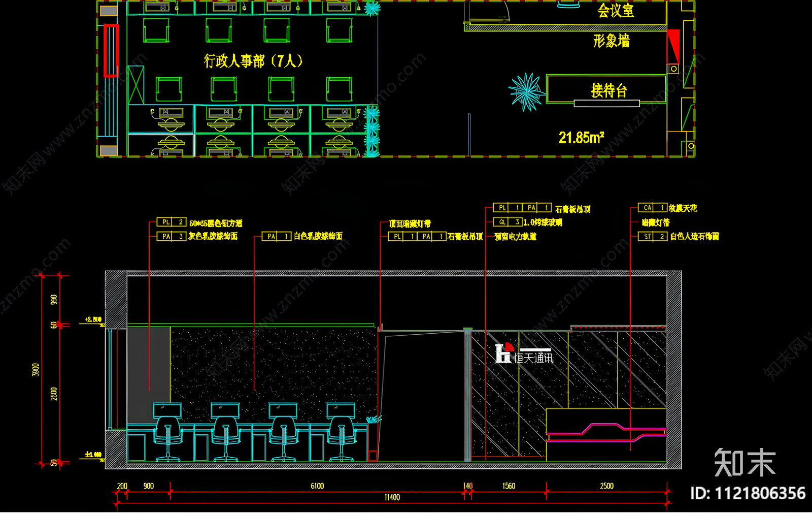This screenshot has height=513, width=812.
Task: Select the 11400 overall dimension text
Action: (x=392, y=497)
